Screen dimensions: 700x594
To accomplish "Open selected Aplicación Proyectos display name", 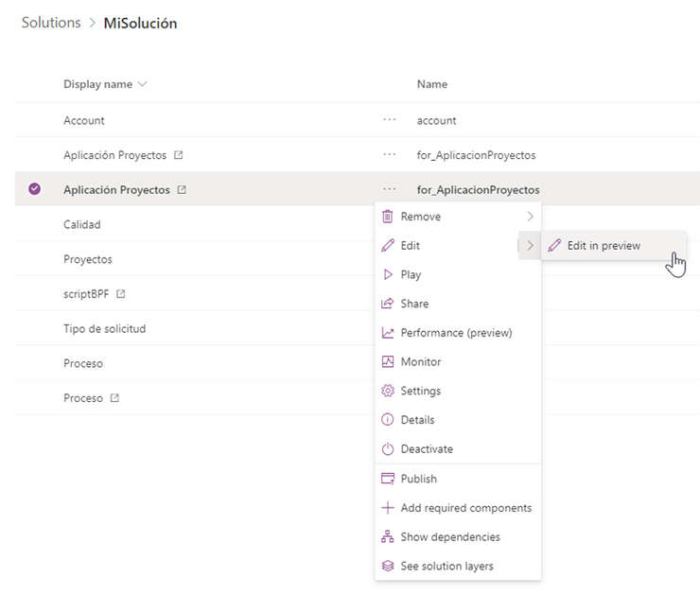I will pyautogui.click(x=116, y=190).
